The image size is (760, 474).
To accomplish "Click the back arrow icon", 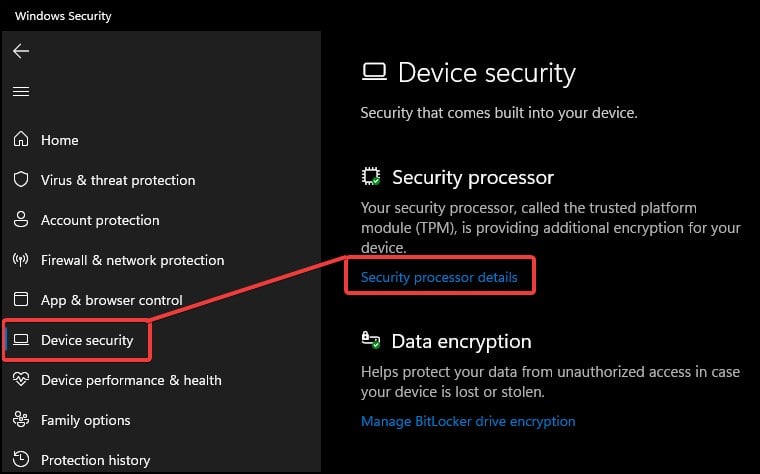I will point(21,51).
